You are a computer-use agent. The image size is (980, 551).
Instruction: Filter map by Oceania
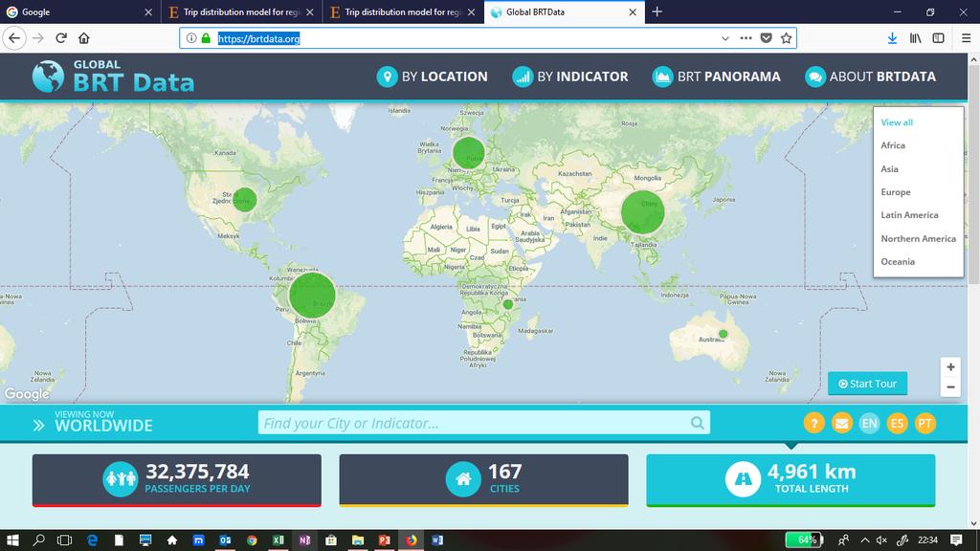898,262
